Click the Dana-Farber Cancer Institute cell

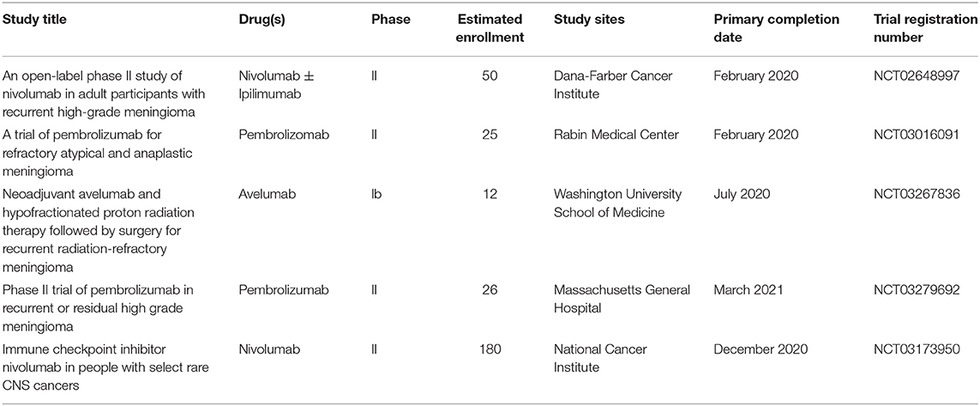point(613,85)
